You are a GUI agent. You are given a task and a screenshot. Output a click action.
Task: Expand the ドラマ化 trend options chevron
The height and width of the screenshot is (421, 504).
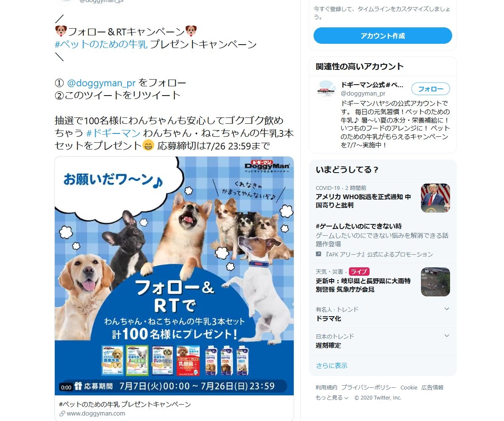coord(446,309)
